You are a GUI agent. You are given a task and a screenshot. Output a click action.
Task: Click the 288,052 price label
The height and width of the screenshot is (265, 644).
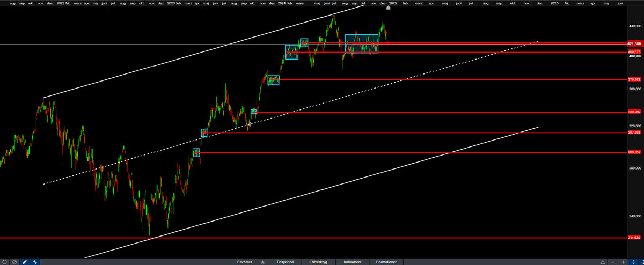click(x=635, y=152)
